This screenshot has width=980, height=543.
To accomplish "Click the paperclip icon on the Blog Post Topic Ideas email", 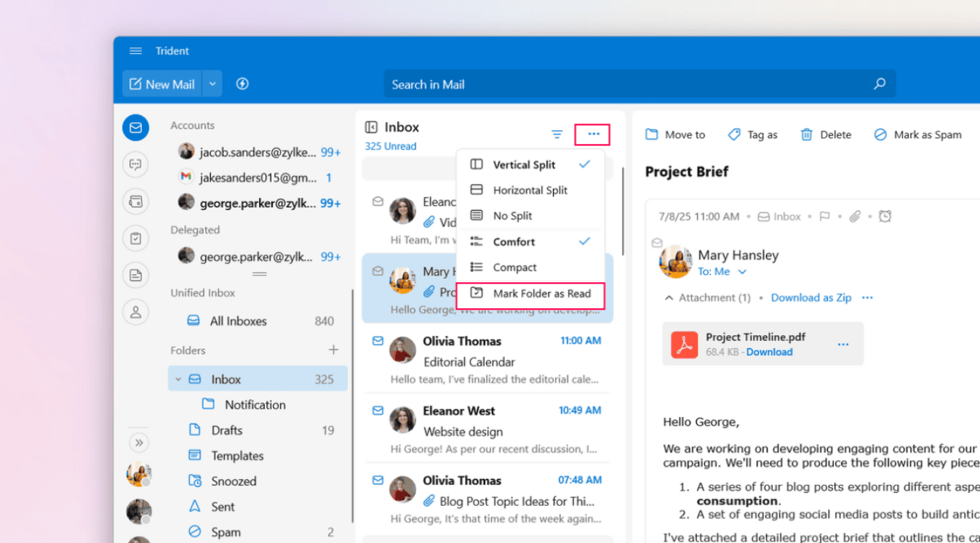I will coord(429,501).
